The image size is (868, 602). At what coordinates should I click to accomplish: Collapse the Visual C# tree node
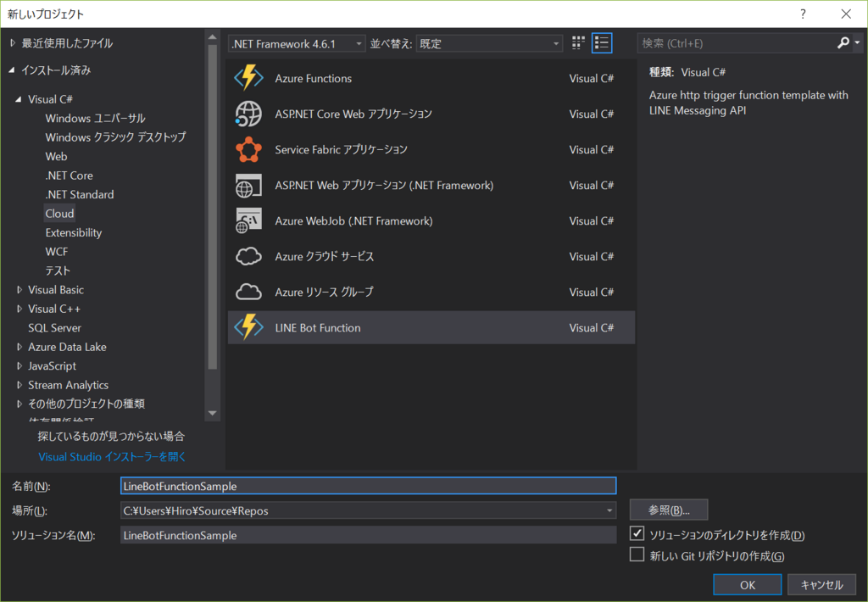(x=19, y=99)
